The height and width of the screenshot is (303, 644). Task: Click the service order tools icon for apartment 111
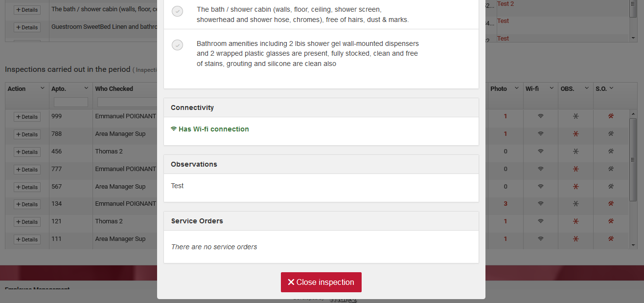click(x=611, y=239)
